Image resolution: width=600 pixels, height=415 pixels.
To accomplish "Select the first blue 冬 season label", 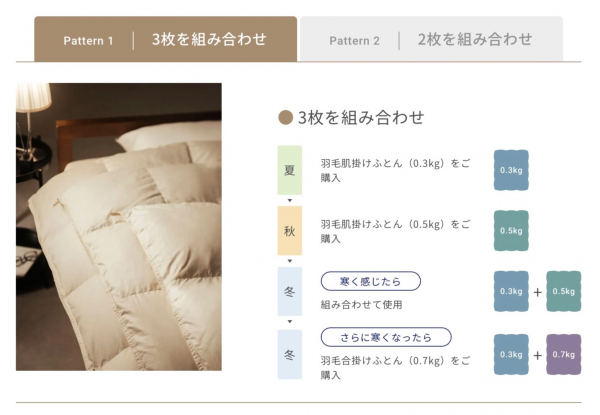I will click(290, 291).
